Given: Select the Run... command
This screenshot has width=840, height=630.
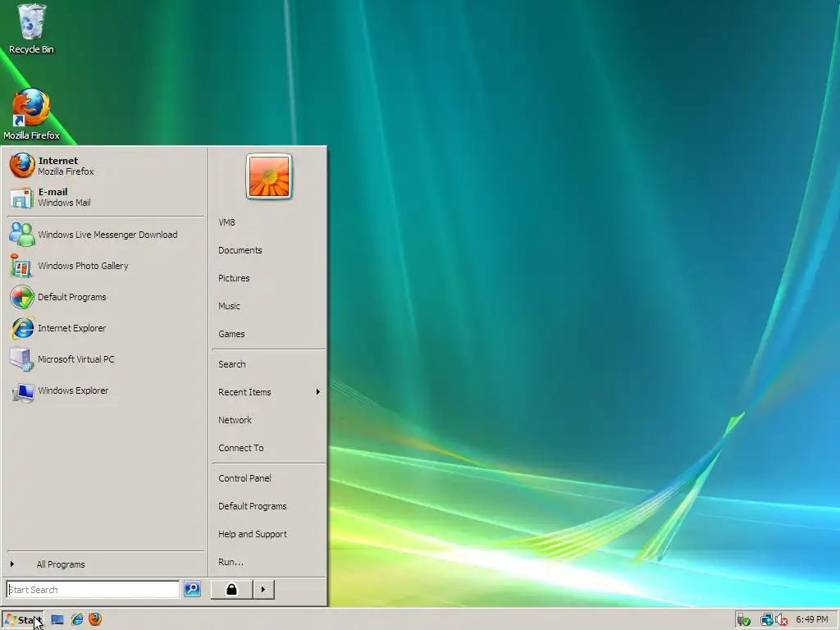Looking at the screenshot, I should pos(269,562).
